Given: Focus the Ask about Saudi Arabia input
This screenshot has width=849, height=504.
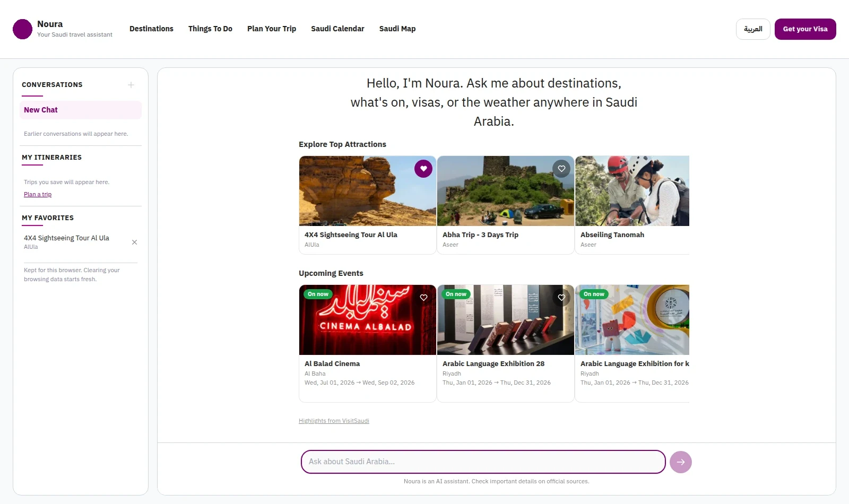Looking at the screenshot, I should 483,462.
